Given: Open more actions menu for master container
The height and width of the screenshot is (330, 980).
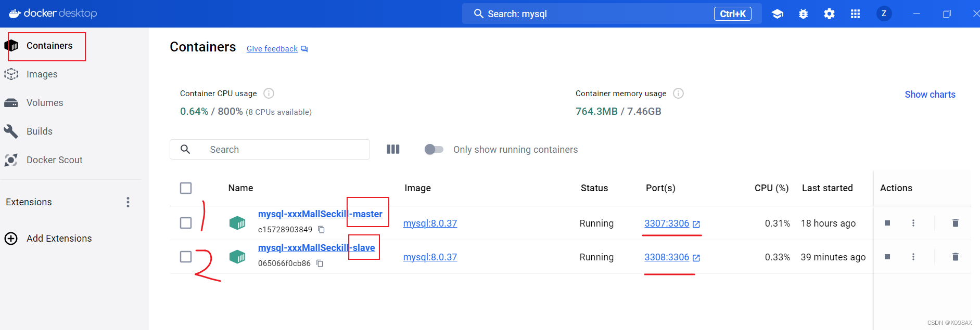Looking at the screenshot, I should 913,223.
